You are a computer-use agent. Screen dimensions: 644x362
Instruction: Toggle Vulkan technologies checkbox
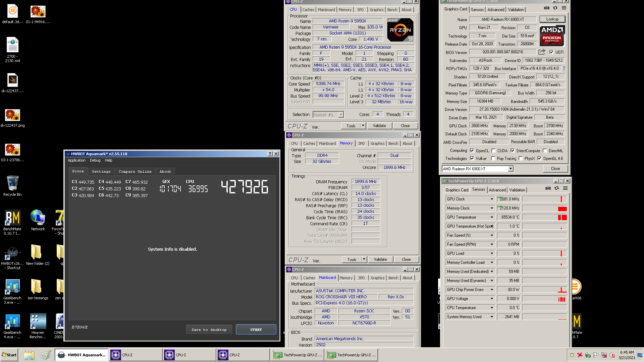coord(472,159)
